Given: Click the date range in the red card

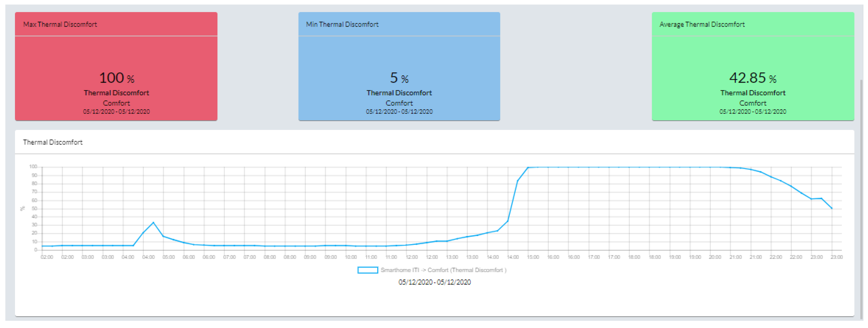Looking at the screenshot, I should click(116, 111).
